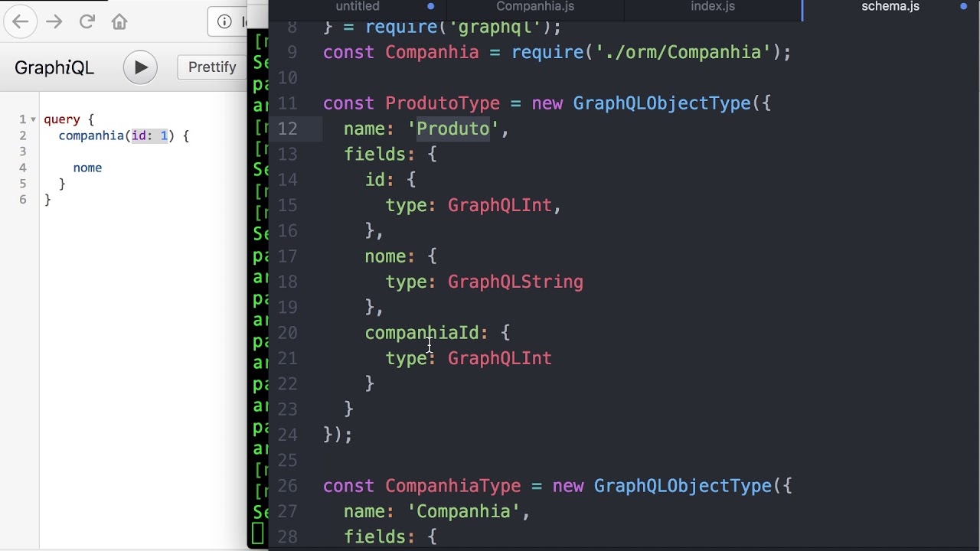This screenshot has width=980, height=551.
Task: Click the browser back arrow
Action: coord(21,22)
